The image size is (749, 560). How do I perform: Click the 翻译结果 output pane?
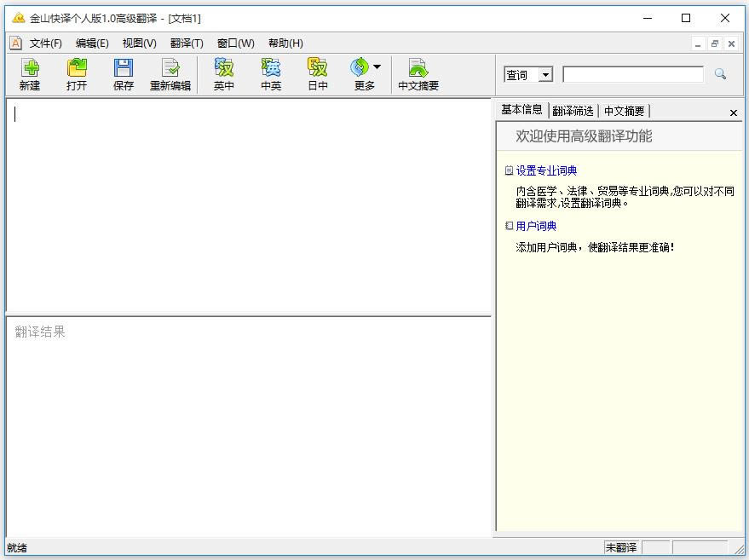(x=249, y=426)
